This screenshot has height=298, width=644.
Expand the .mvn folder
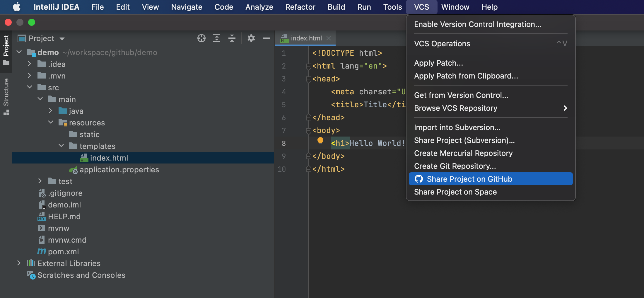(29, 75)
